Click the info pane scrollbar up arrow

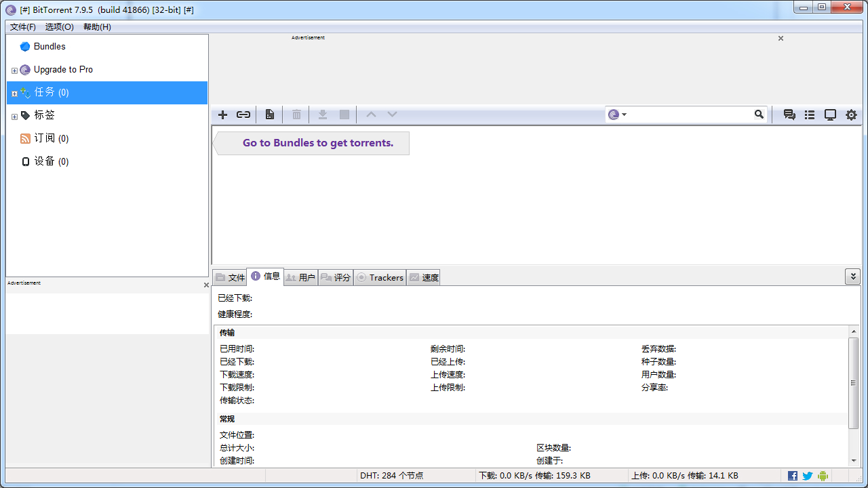point(853,331)
